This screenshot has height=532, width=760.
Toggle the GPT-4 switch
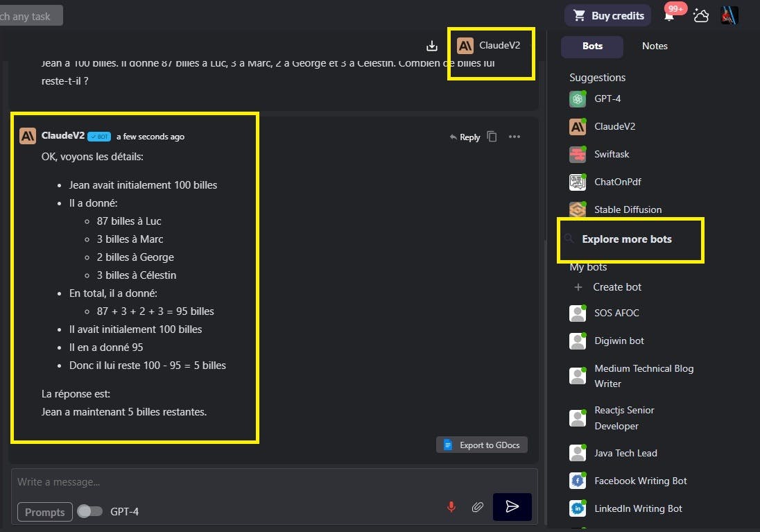[89, 512]
